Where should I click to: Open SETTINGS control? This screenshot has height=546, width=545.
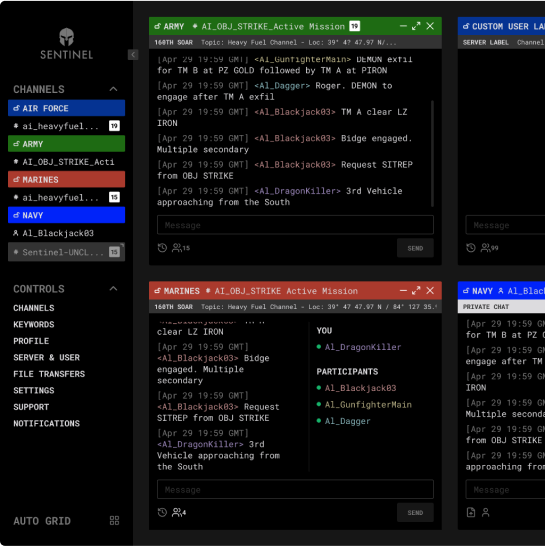[34, 390]
